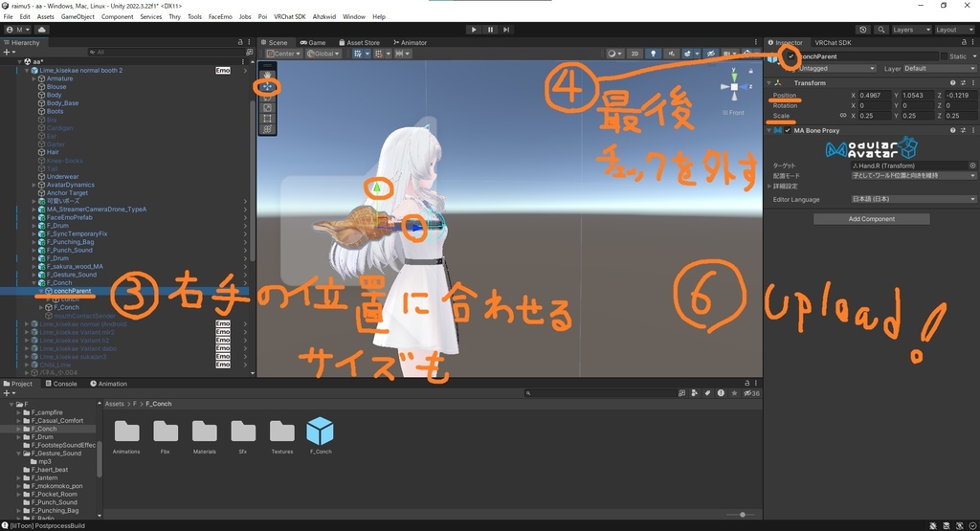Toggle the scene gizmo rotation lock
Screen dimensions: 980x531
[750, 71]
